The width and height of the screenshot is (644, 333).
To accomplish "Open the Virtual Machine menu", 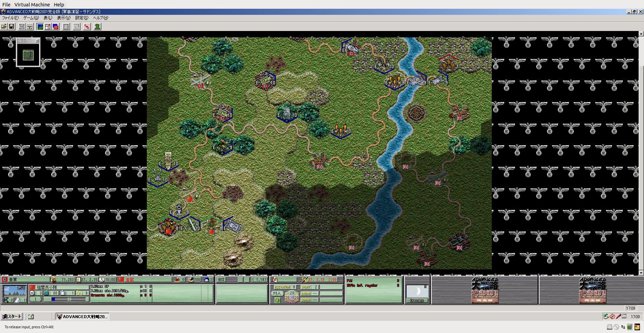I will tap(32, 4).
